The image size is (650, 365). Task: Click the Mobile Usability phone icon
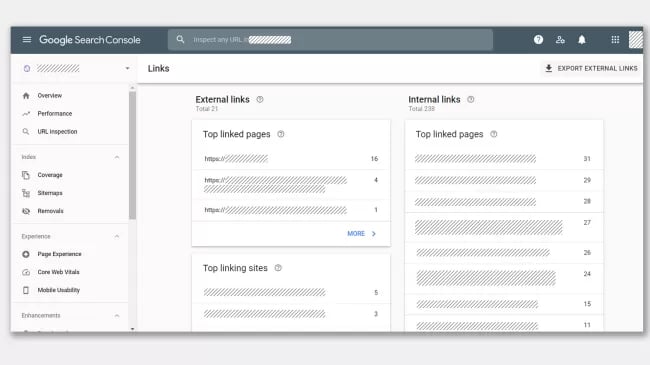coord(26,290)
